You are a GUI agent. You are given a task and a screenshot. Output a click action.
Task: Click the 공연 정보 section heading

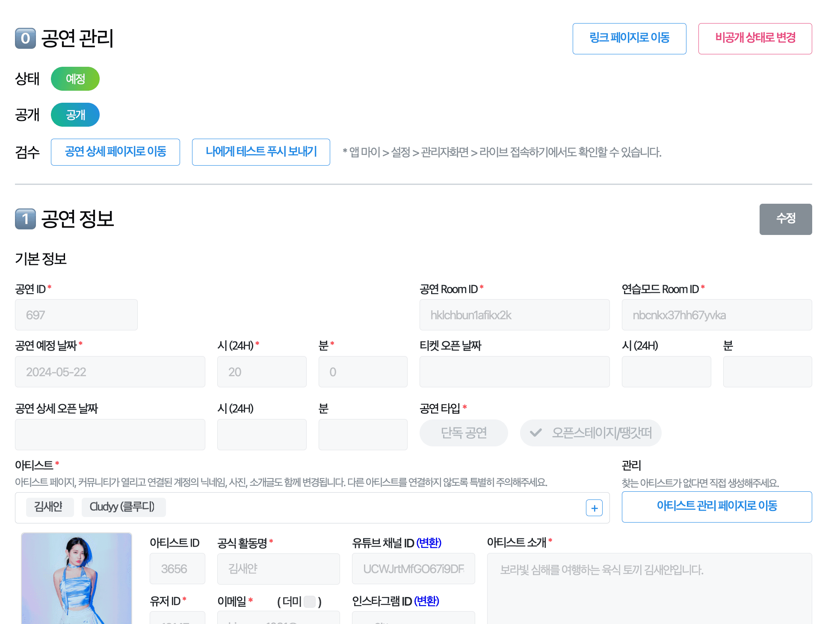77,219
